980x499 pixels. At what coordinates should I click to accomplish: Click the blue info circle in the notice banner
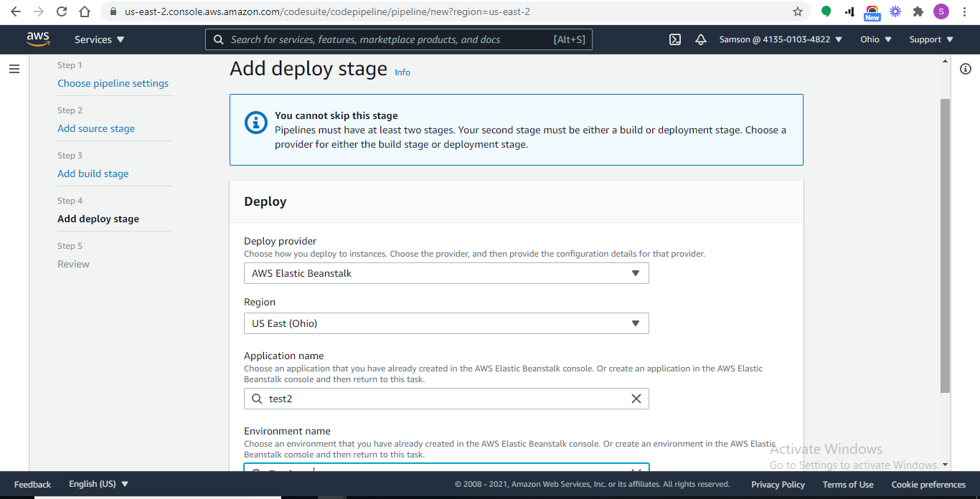pos(256,123)
